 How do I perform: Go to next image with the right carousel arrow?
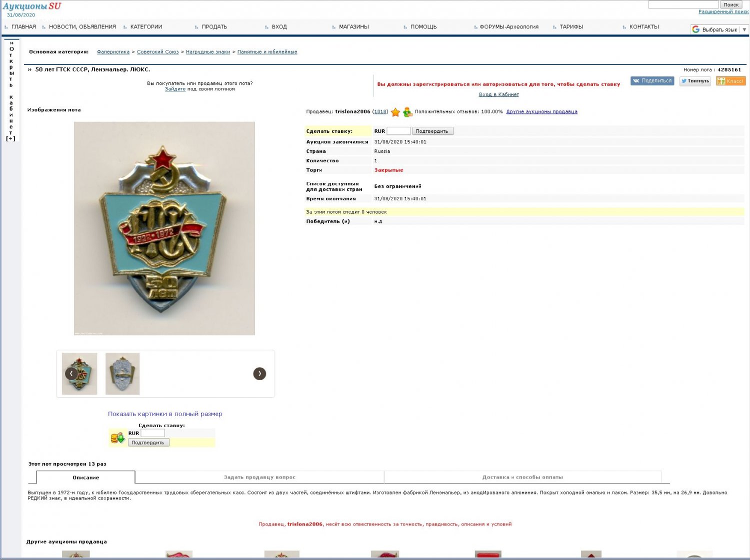[x=259, y=374]
